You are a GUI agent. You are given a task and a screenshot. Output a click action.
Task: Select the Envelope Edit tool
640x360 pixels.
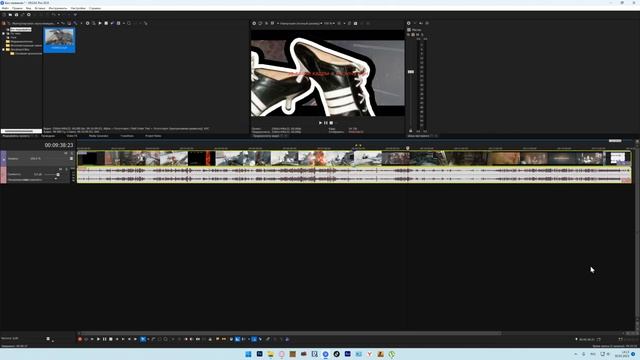pos(153,339)
